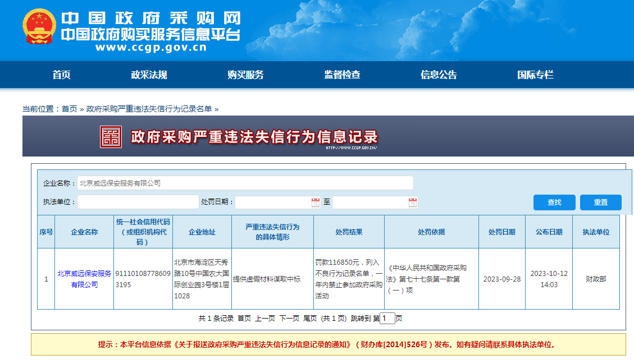
Task: Navigate to 信息公告 section
Action: point(439,75)
